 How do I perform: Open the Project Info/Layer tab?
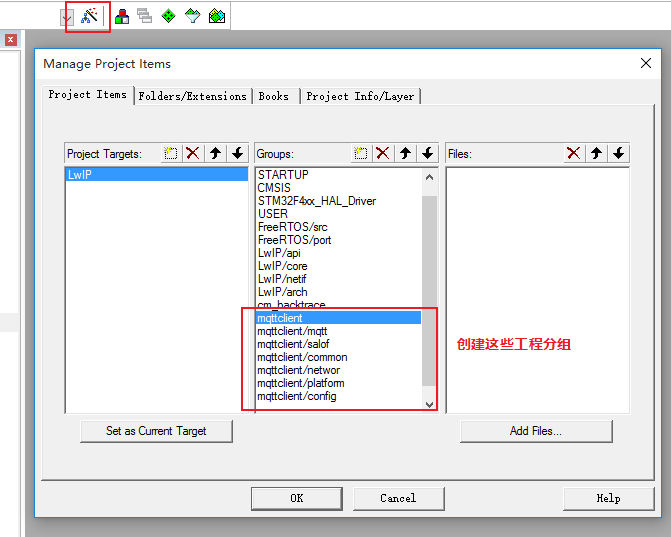[360, 96]
